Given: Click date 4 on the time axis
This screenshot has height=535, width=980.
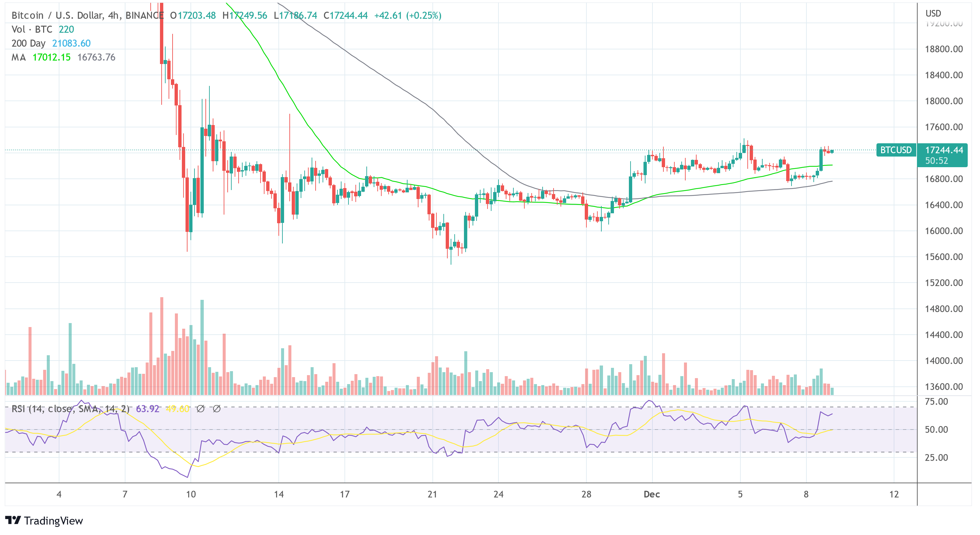Looking at the screenshot, I should 59,494.
